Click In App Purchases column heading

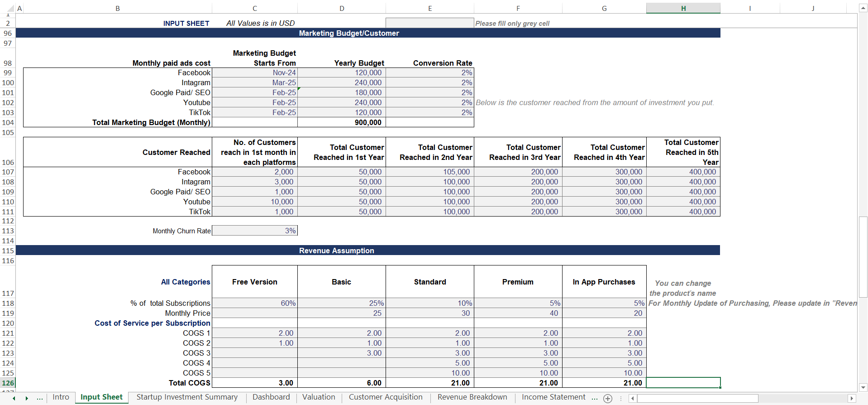pos(604,282)
